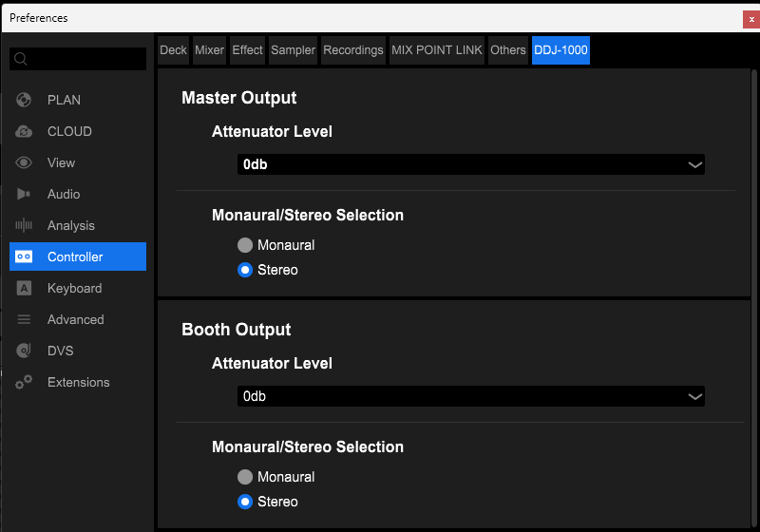Open the PLAN section icon
The height and width of the screenshot is (532, 760).
(24, 100)
